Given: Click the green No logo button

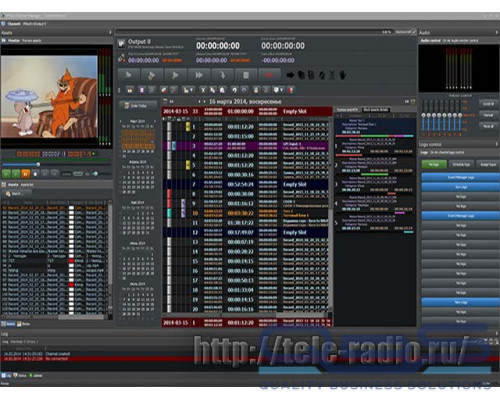Looking at the screenshot, I should (434, 164).
